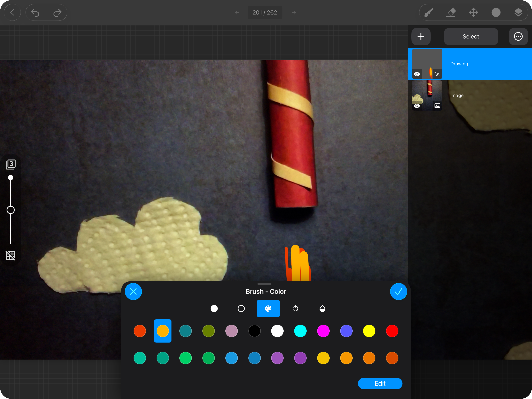
Task: Click the left vertical slider's top knob
Action: [11, 178]
